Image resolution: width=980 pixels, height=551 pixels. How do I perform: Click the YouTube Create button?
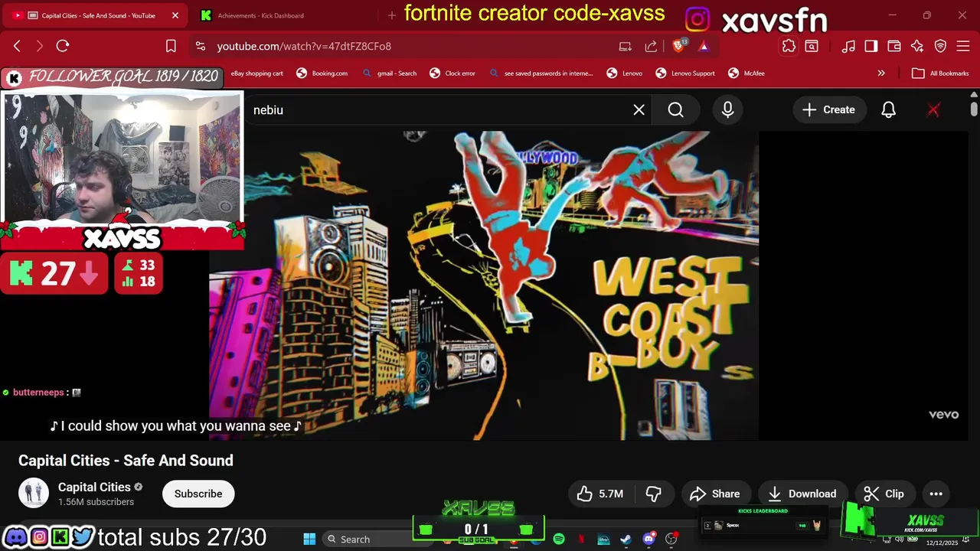point(828,110)
